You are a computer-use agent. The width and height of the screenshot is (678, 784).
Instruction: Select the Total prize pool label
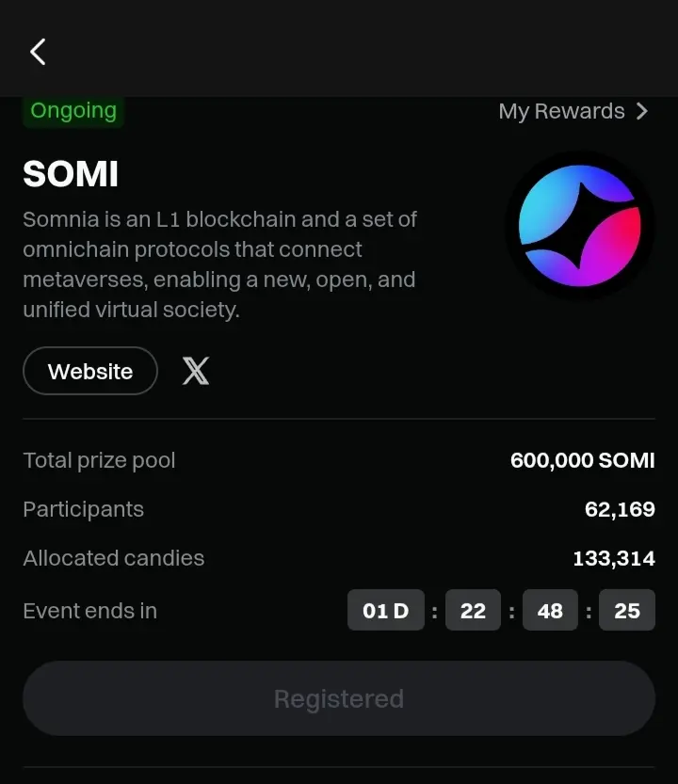point(99,460)
